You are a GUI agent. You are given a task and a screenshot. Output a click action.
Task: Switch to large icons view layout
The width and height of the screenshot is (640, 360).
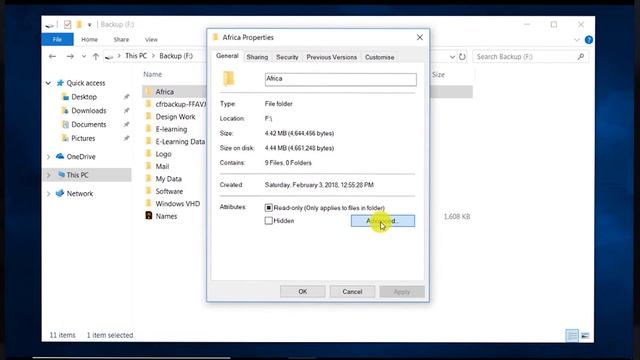(x=585, y=336)
